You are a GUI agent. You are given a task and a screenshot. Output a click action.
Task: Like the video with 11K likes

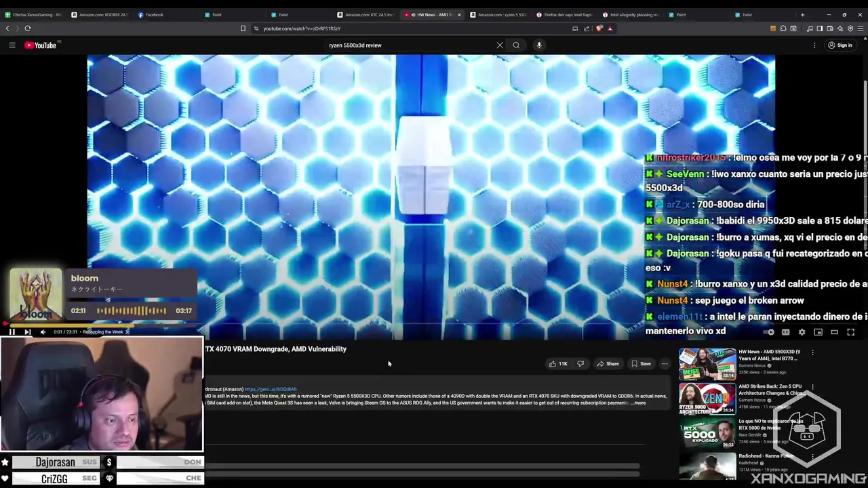coord(559,364)
